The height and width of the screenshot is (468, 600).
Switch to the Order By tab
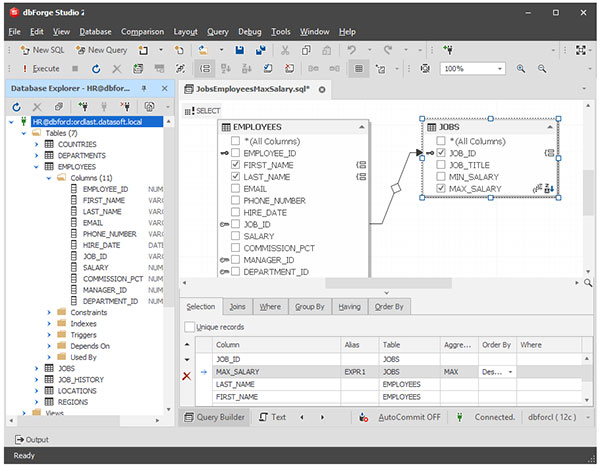389,307
